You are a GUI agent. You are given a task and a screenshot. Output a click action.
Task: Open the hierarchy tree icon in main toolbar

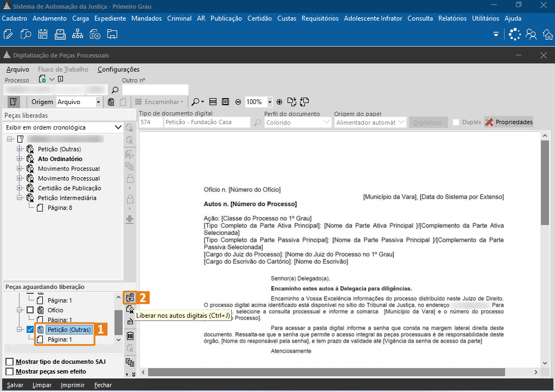tap(78, 34)
